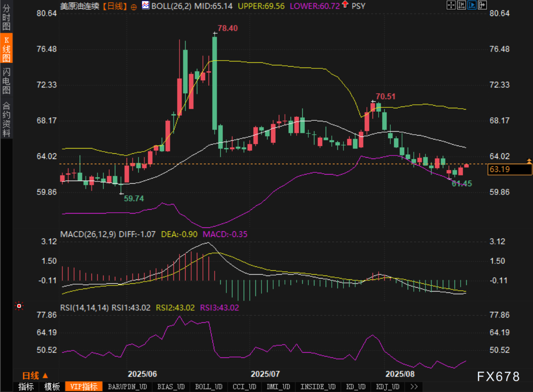
Task: Open the 模板 template menu
Action: pos(52,387)
